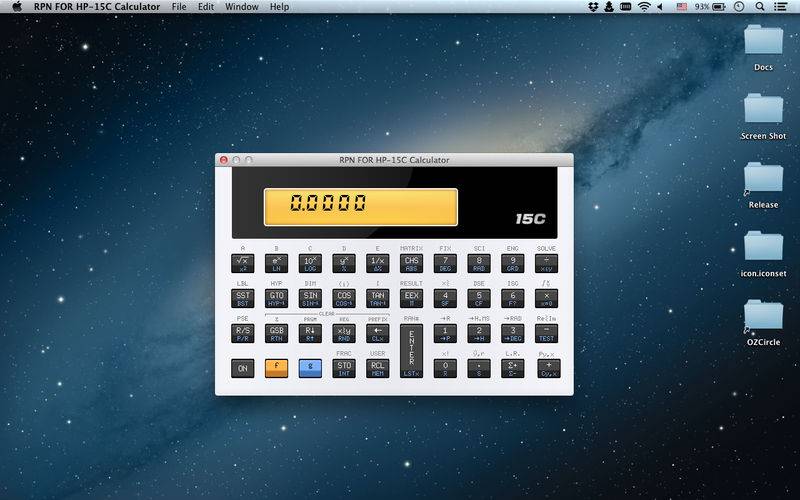Click digit key 6
Screen dimensions: 800x500
coord(513,298)
